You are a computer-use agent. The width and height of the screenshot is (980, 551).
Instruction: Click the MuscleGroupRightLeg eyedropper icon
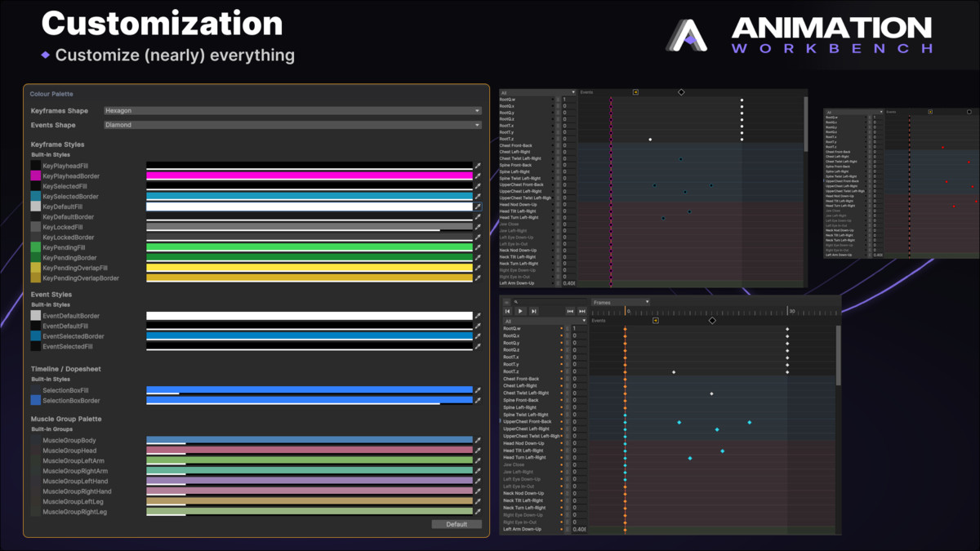pyautogui.click(x=479, y=512)
